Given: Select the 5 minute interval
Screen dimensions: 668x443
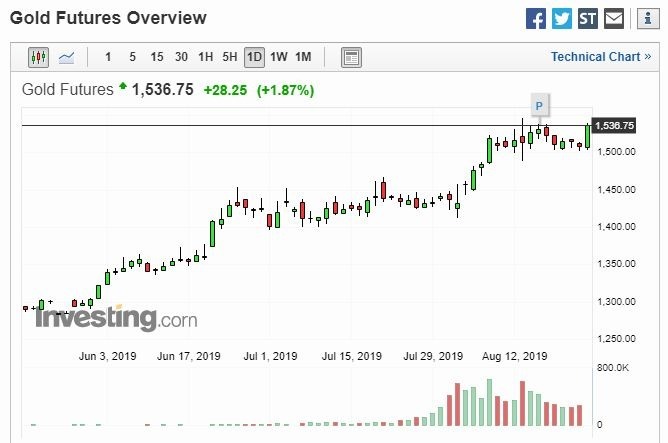Looking at the screenshot, I should coord(132,57).
